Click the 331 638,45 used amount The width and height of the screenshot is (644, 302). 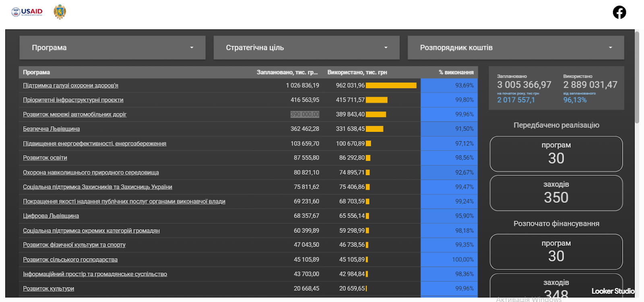tap(350, 129)
